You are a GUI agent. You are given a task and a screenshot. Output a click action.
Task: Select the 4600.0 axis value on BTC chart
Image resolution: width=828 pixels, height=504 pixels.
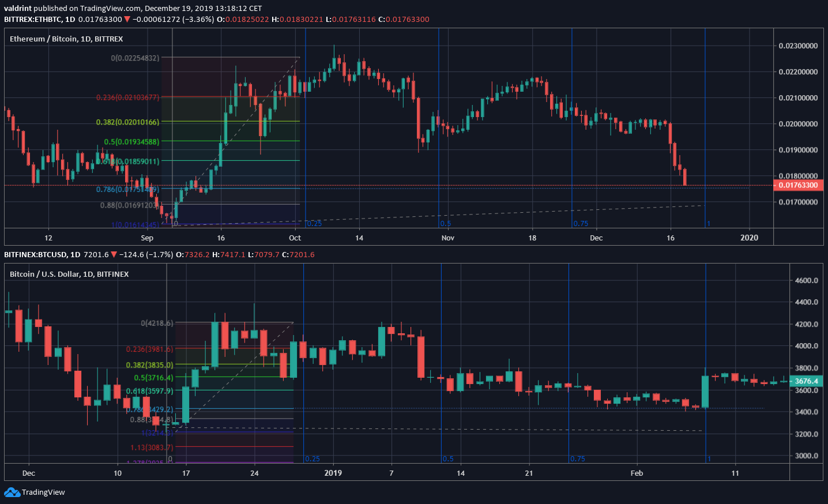pyautogui.click(x=807, y=280)
